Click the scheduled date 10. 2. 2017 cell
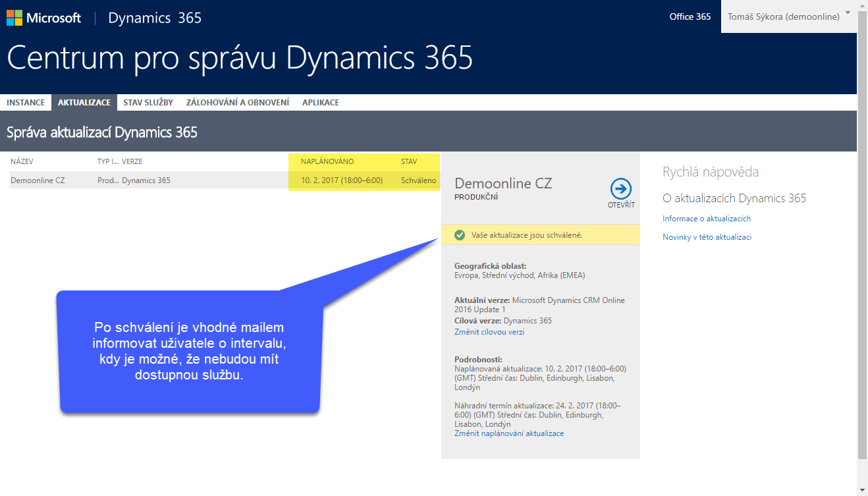The height and width of the screenshot is (496, 868). point(342,180)
